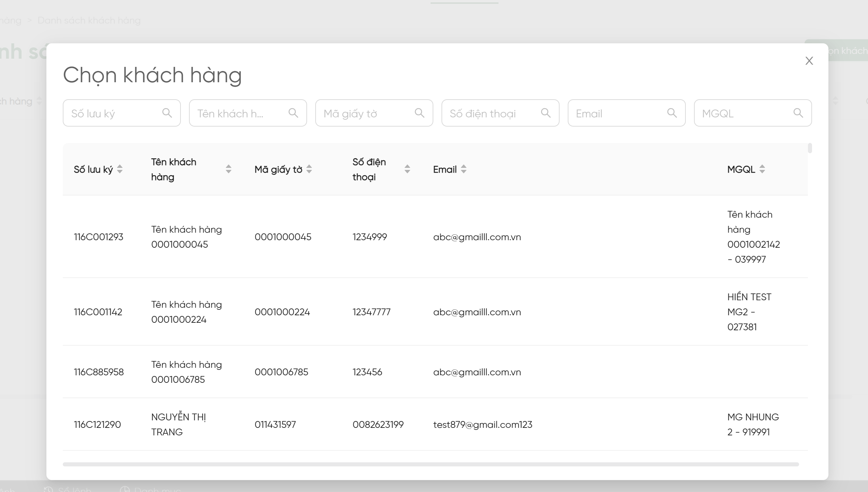Image resolution: width=868 pixels, height=492 pixels.
Task: Select customer NGUYỄN THỊ TRANG row
Action: coord(178,424)
